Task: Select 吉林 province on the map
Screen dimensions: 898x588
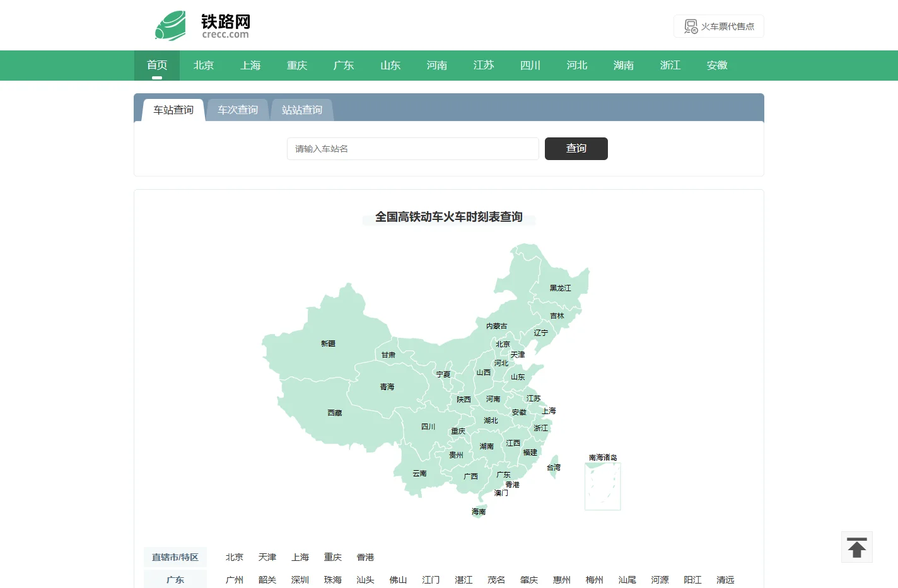Action: (557, 316)
